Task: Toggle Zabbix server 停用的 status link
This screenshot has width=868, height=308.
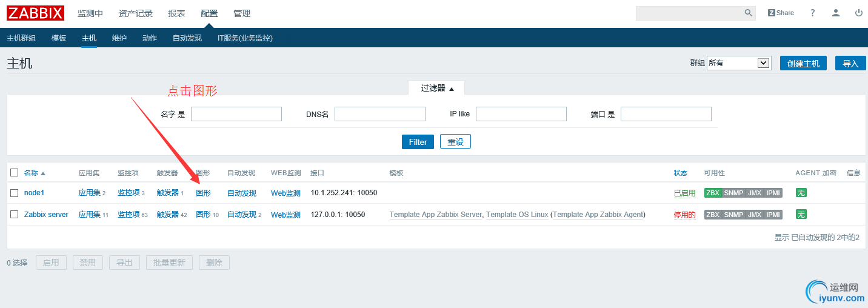Action: pos(685,215)
